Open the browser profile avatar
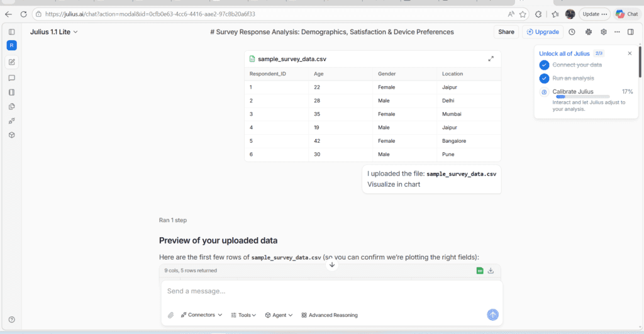 click(570, 14)
